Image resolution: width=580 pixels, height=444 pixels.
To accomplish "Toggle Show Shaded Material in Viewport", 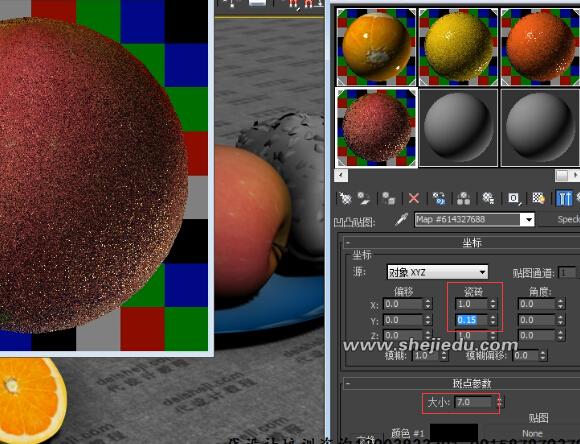I will (539, 199).
